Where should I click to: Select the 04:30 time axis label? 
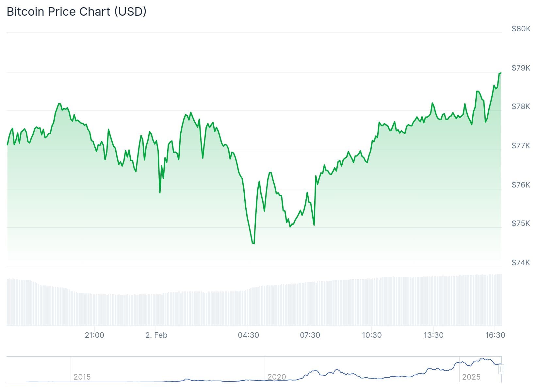(x=248, y=335)
